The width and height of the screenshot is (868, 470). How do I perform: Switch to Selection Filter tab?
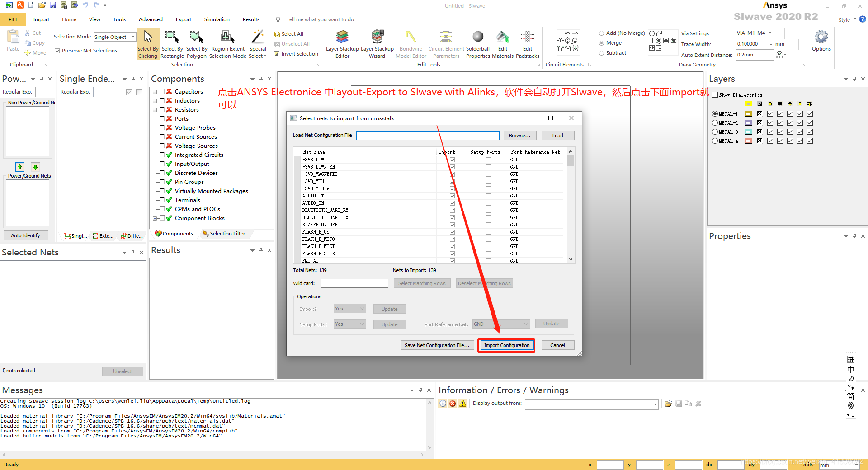click(x=224, y=234)
